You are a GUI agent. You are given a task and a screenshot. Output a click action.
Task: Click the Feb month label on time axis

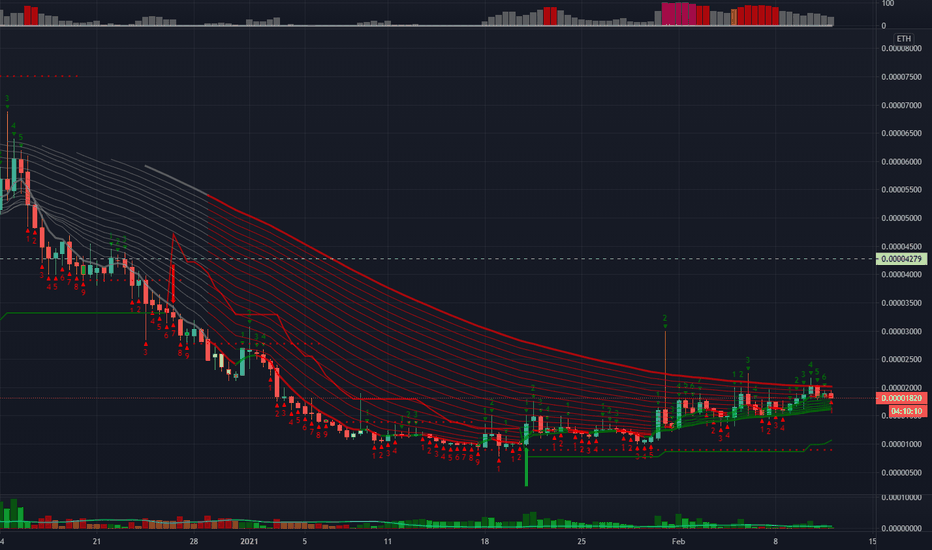tap(678, 541)
